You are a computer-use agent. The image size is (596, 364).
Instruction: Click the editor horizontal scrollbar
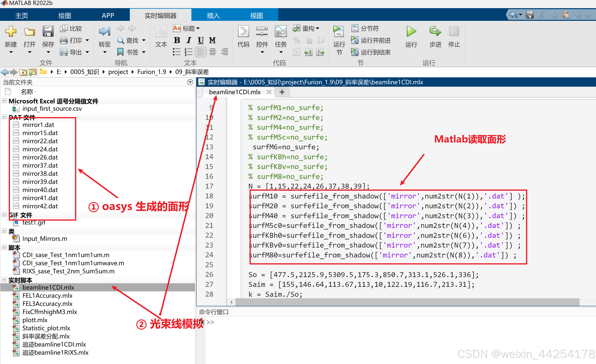(x=406, y=302)
